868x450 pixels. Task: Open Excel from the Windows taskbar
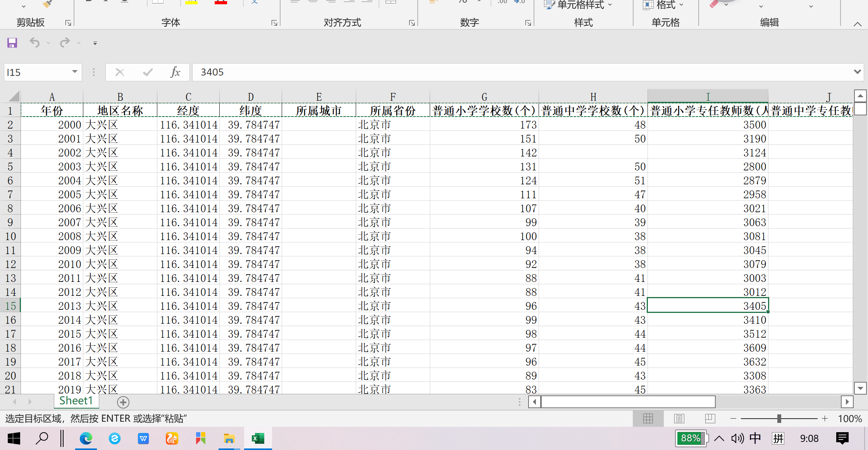(258, 438)
